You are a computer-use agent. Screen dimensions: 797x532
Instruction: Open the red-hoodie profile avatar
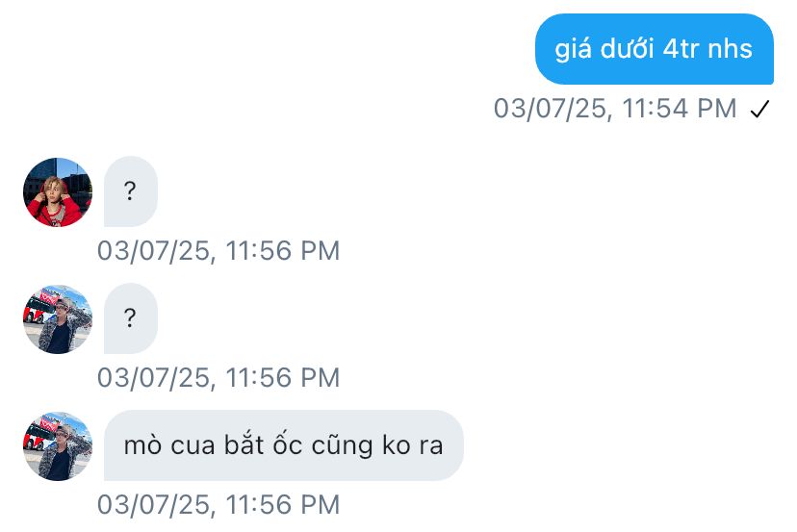click(58, 192)
